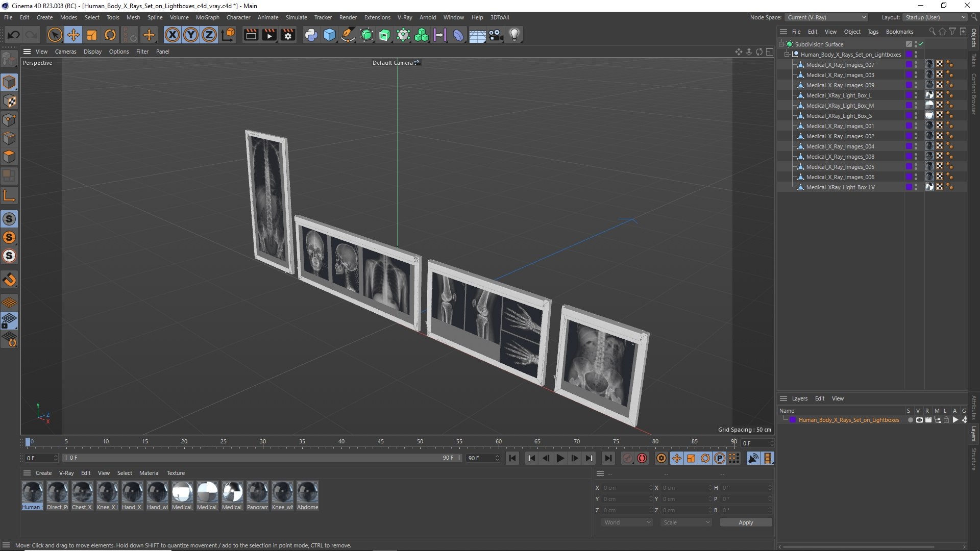Viewport: 980px width, 551px height.
Task: Open the File menu
Action: coord(8,17)
